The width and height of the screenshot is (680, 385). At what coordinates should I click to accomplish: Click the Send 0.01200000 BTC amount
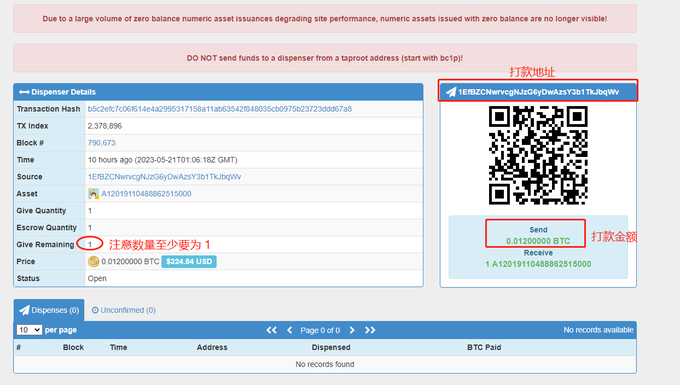pos(538,241)
